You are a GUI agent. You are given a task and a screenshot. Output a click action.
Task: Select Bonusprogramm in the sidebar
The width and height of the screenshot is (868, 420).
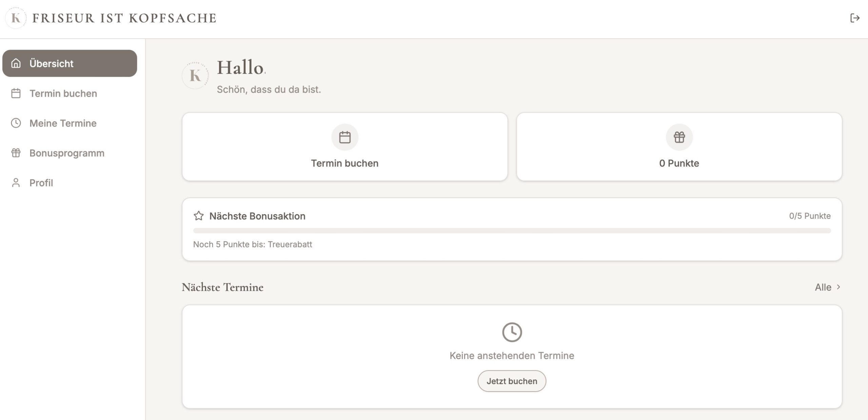pos(67,153)
